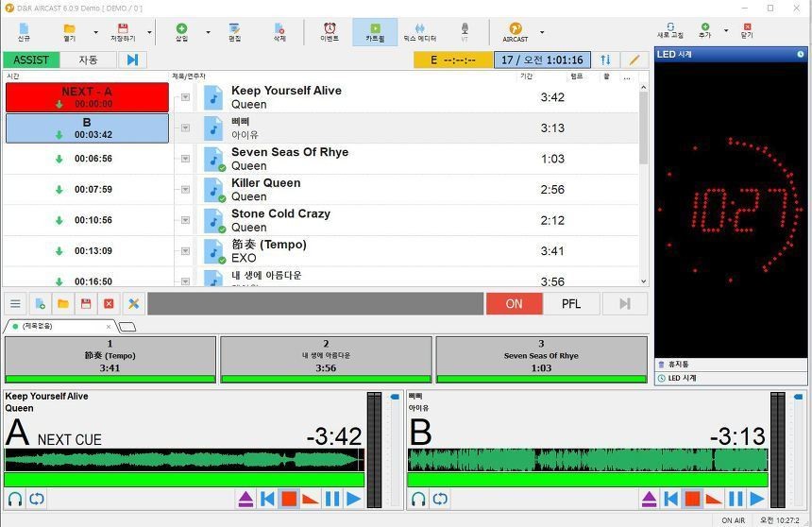Toggle the cartwall PFL button
Image resolution: width=812 pixels, height=527 pixels.
click(571, 304)
